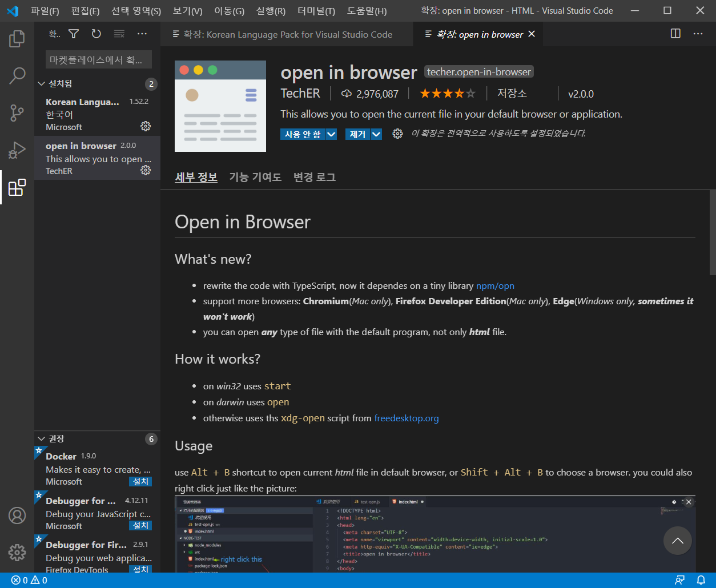
Task: Select open in browser in installed list
Action: [x=97, y=158]
